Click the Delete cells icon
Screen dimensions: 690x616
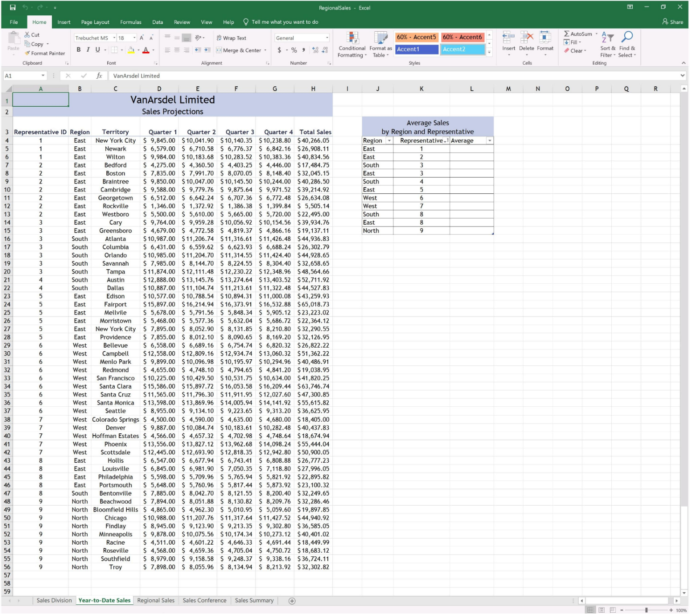[x=527, y=37]
